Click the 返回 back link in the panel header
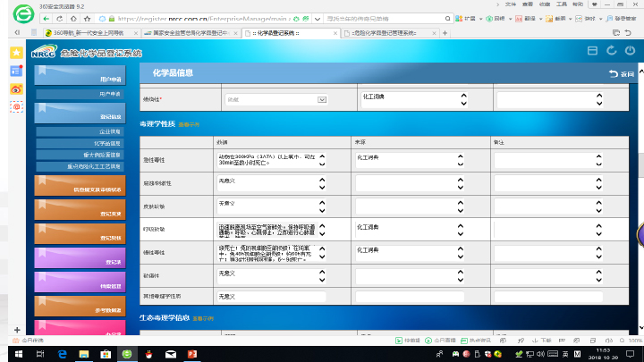Screen dimensions: 644x362 621,73
